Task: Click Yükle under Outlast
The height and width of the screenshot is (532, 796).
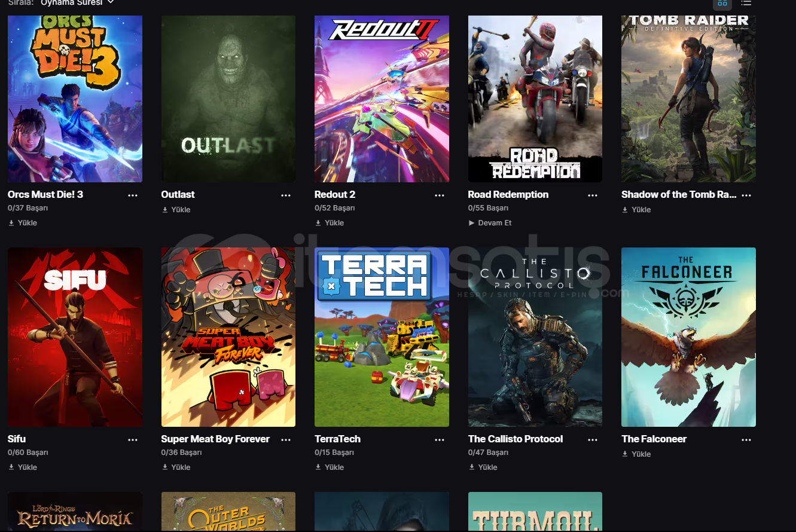Action: pos(176,210)
